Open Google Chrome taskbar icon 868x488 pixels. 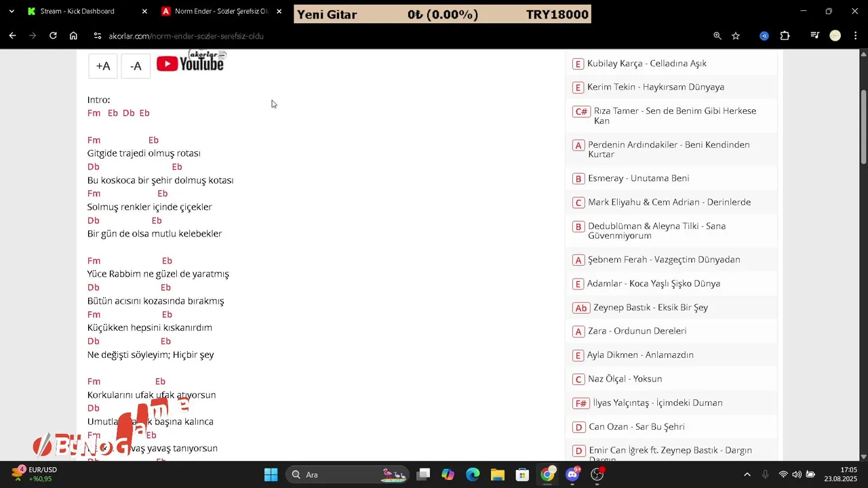click(x=547, y=474)
